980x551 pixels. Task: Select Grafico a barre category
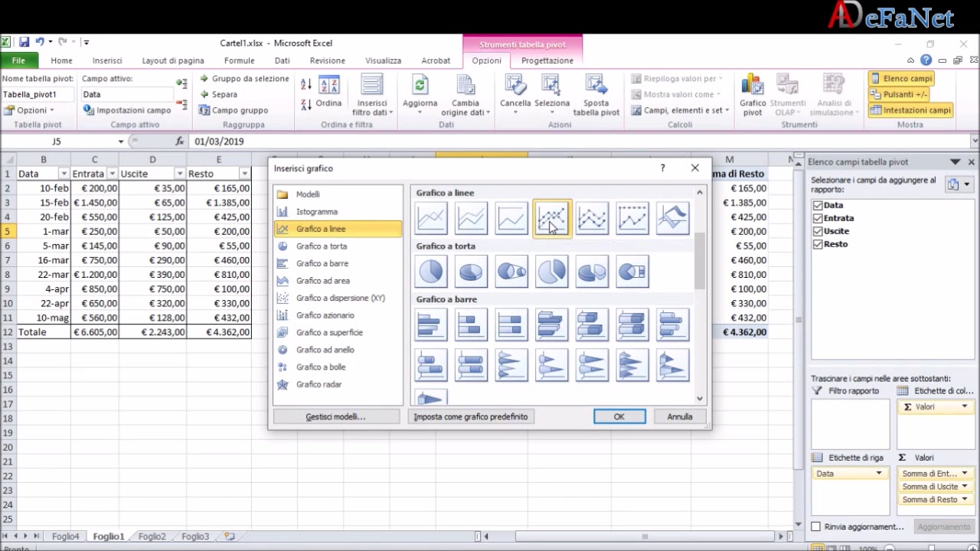pyautogui.click(x=322, y=263)
